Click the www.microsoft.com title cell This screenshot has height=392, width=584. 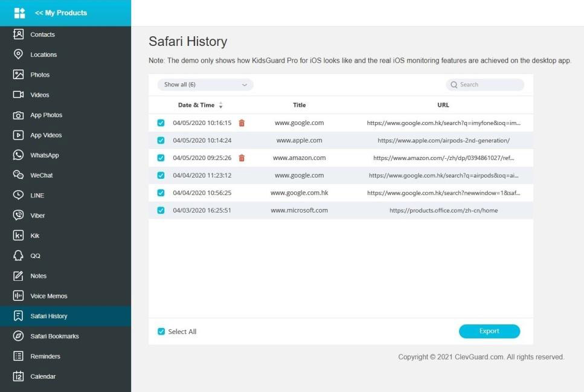point(299,211)
